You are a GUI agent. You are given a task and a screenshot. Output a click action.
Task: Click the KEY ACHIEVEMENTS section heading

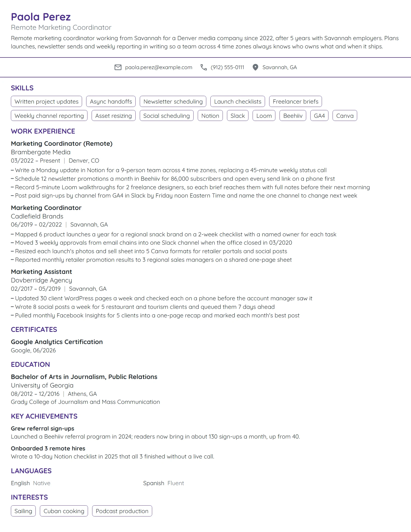coord(44,416)
